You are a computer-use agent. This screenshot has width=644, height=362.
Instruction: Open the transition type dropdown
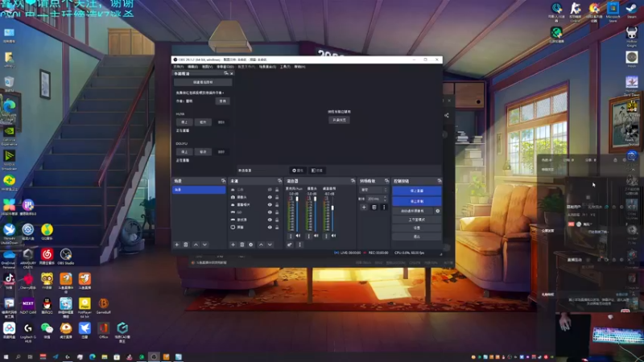(x=374, y=190)
